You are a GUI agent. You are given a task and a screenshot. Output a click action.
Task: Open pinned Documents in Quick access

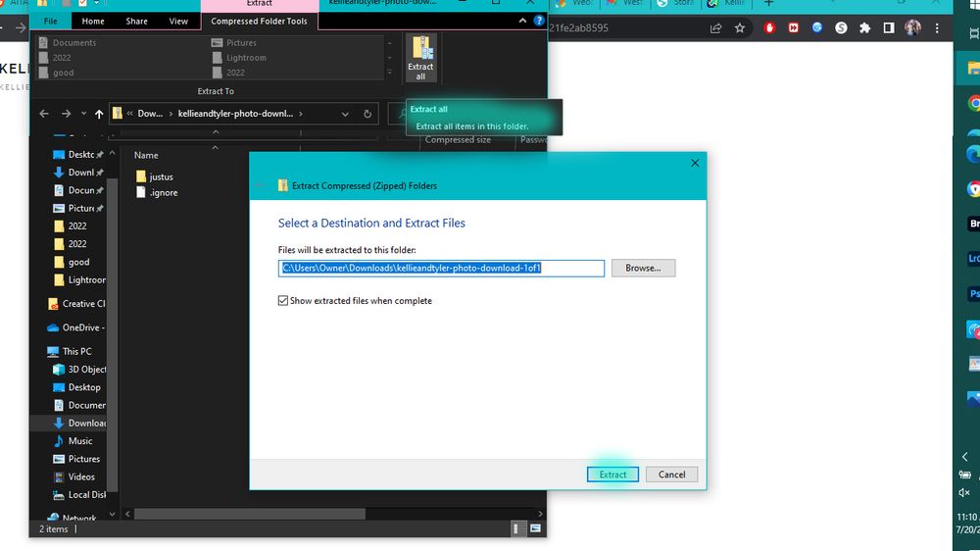[78, 190]
